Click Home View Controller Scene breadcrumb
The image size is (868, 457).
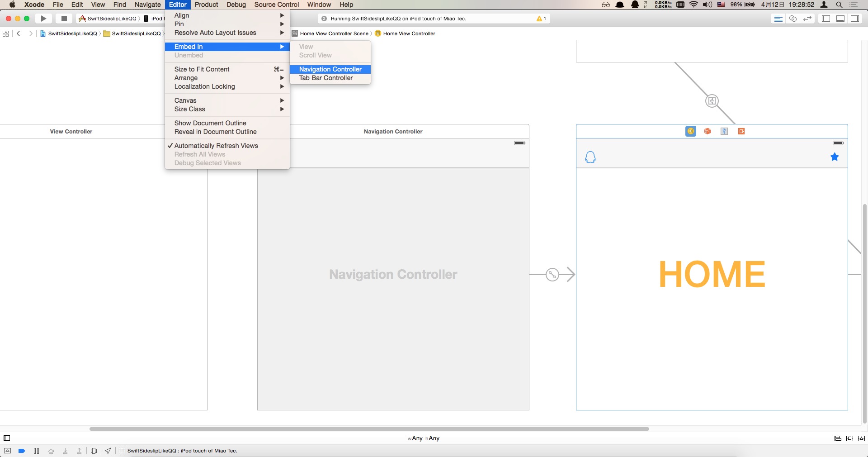coord(330,33)
